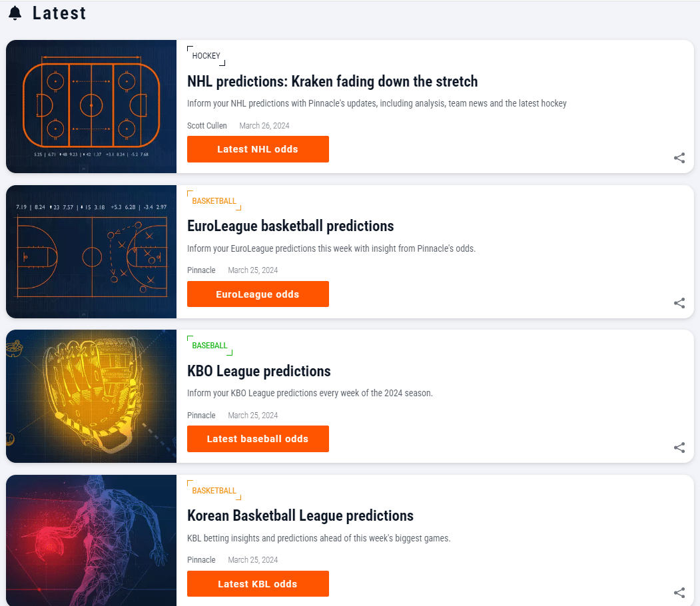
Task: Open the KBO League predictions headline
Action: click(x=258, y=371)
